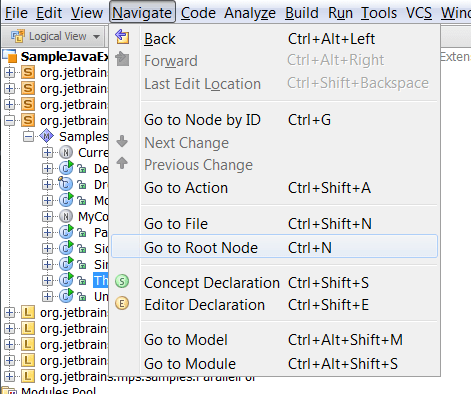Screen dimensions: 471x394
Task: Click the Editor Declaration E icon
Action: [x=122, y=304]
